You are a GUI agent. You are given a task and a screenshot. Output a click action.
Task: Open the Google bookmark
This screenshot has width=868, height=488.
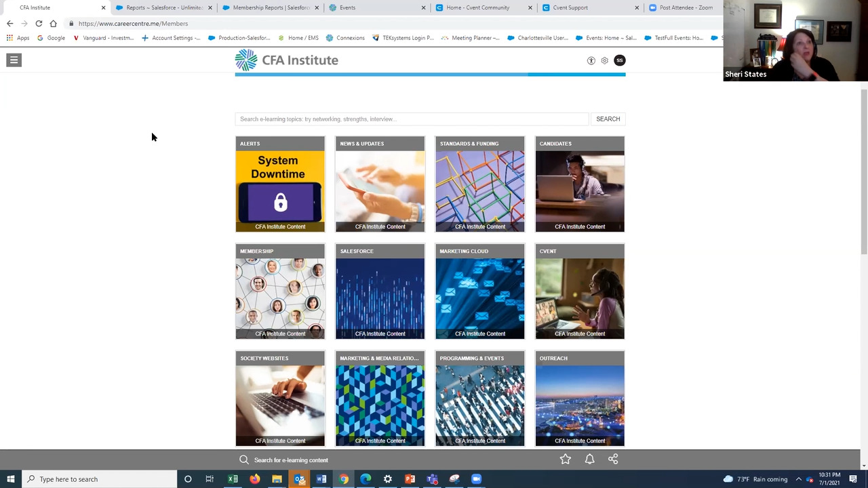pyautogui.click(x=51, y=38)
